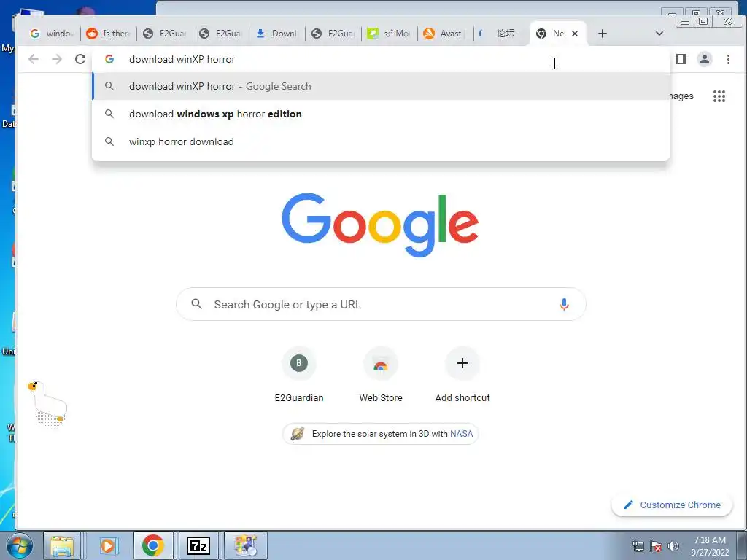This screenshot has width=747, height=560.
Task: Click the volume speaker tray icon
Action: coord(673,546)
